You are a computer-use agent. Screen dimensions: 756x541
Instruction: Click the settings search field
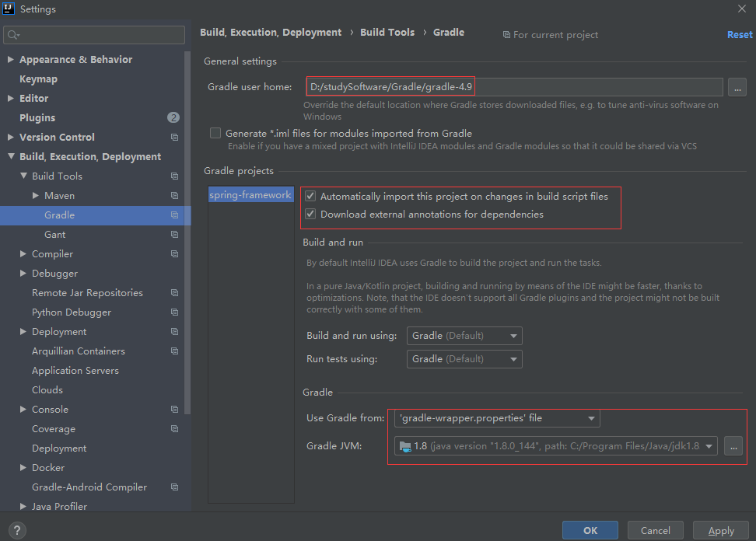tap(94, 35)
